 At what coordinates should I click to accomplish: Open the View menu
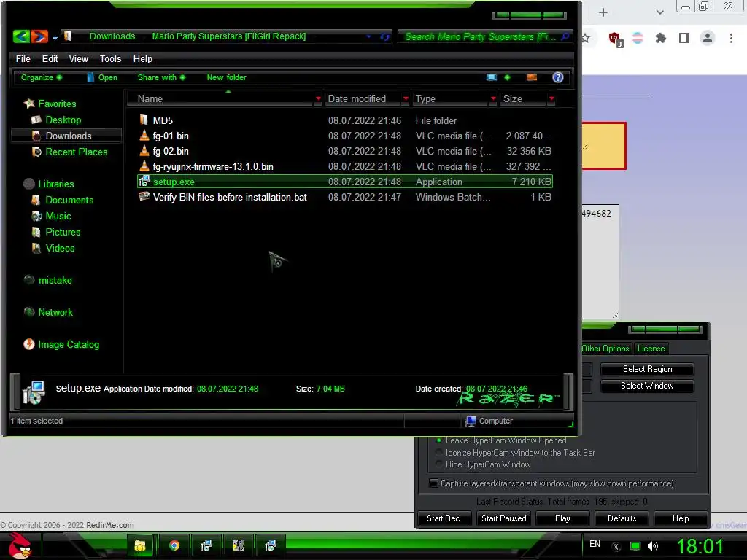pos(79,58)
